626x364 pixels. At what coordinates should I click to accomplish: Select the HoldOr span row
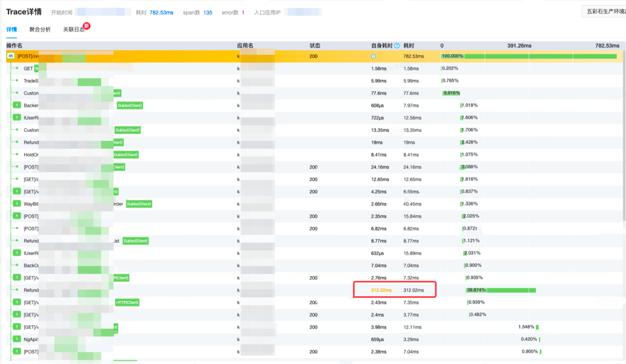(315, 154)
